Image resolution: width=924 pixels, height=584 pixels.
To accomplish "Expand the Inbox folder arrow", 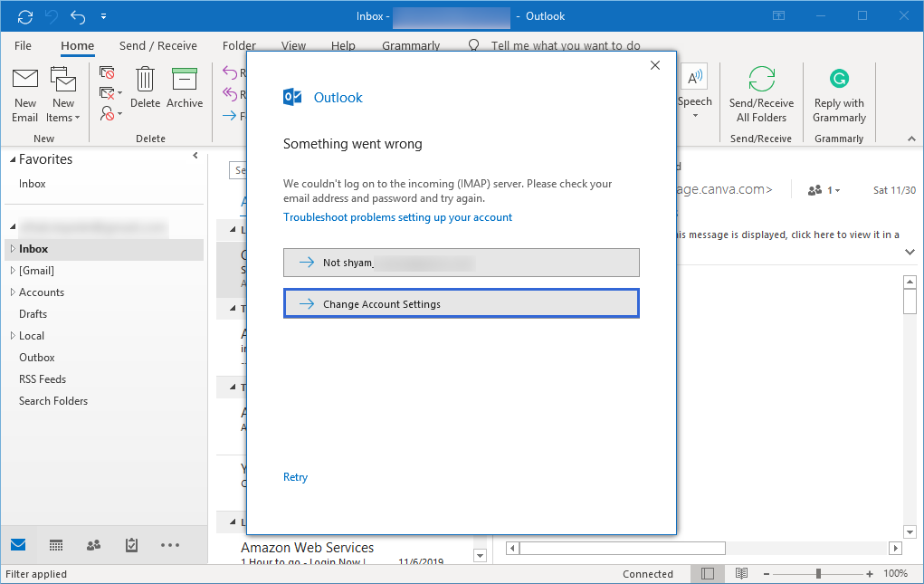I will [13, 249].
